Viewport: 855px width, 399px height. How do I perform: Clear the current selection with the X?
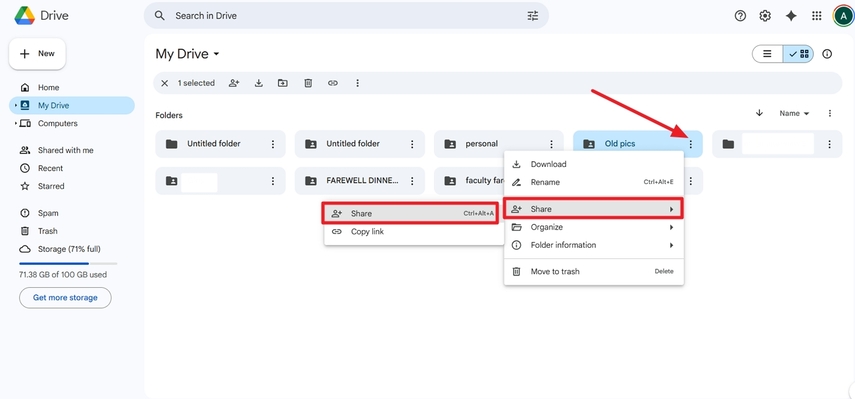click(165, 83)
